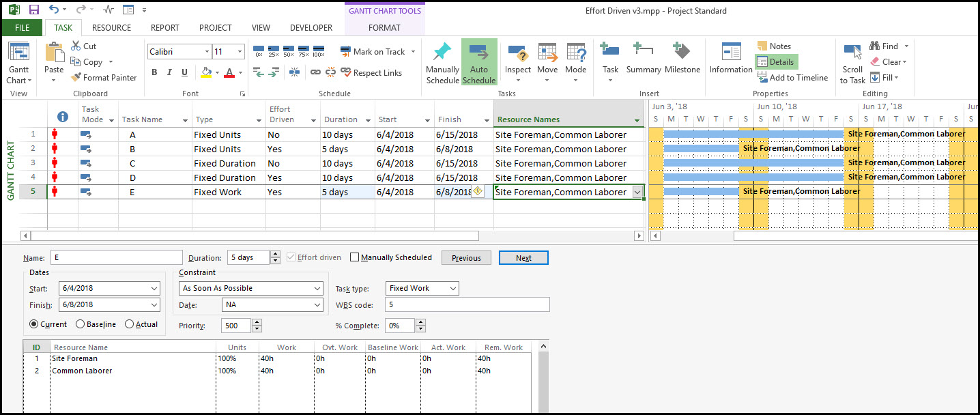Screen dimensions: 980x415
Task: Select the Baseline radio button
Action: point(81,324)
